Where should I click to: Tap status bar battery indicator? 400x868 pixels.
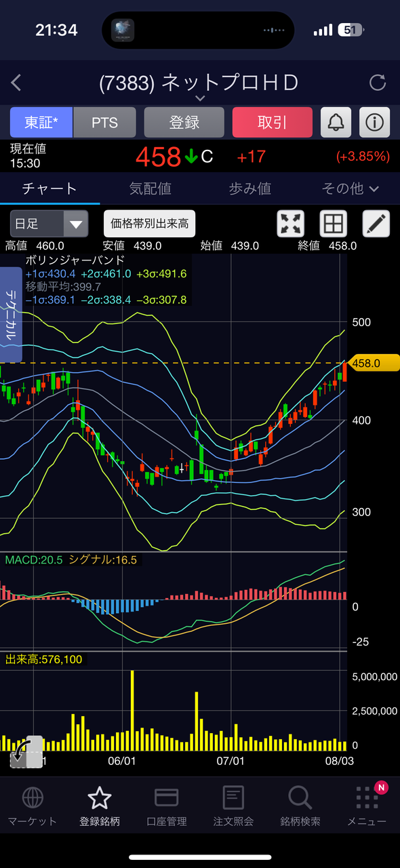[353, 30]
